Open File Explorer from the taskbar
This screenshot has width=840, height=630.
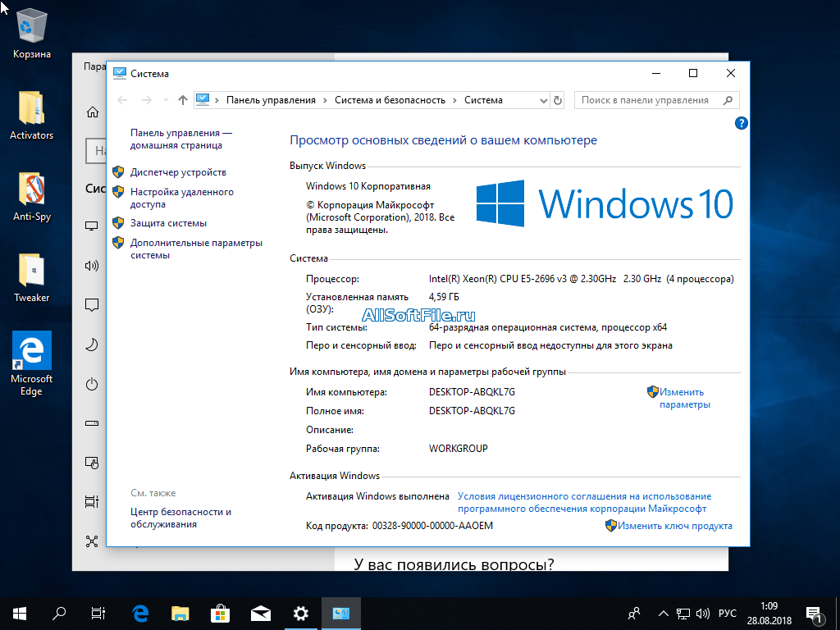coord(180,613)
